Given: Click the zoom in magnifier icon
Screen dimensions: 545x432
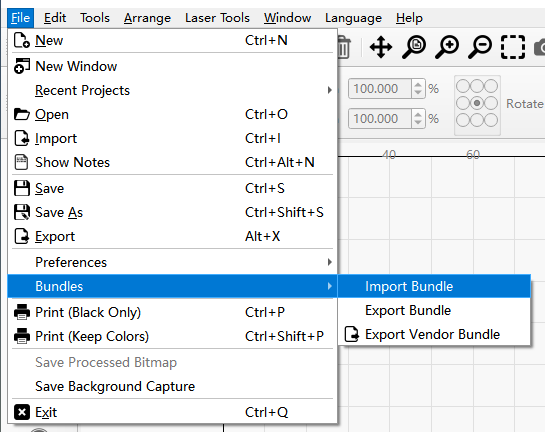Looking at the screenshot, I should tap(447, 47).
